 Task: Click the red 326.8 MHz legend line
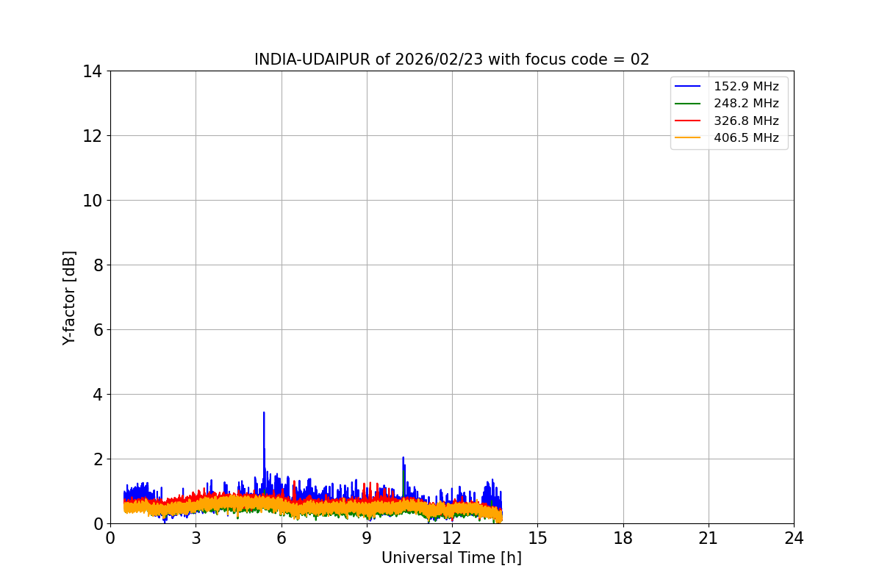click(689, 121)
